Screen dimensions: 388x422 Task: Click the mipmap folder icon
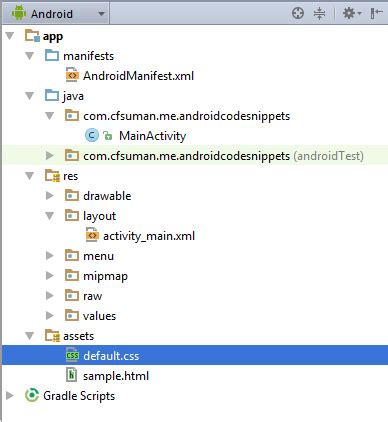pos(72,275)
